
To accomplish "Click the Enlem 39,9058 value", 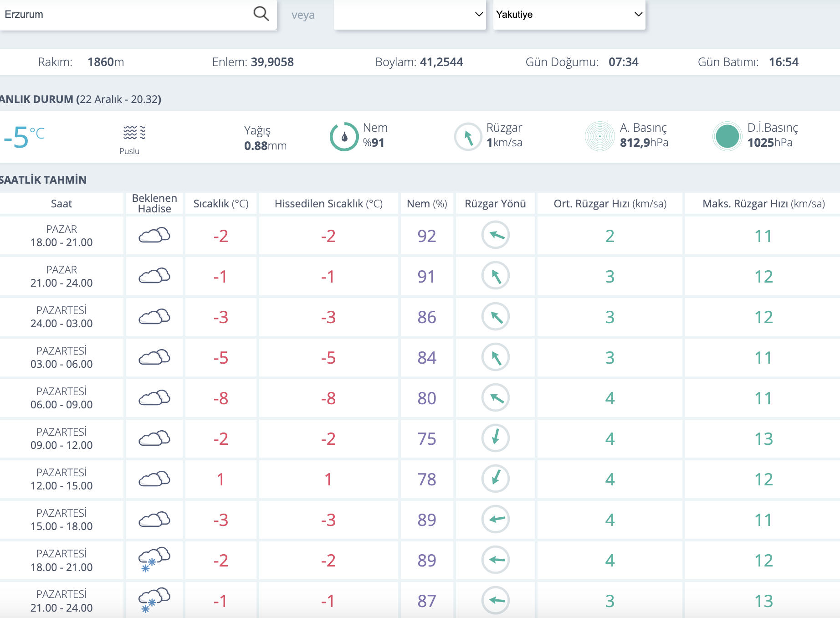I will point(272,62).
